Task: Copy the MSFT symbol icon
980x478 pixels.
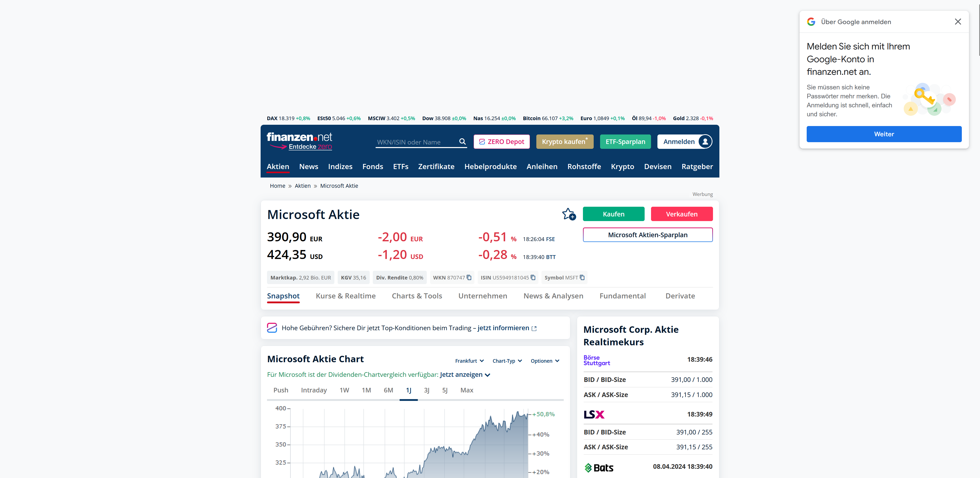Action: [x=582, y=277]
